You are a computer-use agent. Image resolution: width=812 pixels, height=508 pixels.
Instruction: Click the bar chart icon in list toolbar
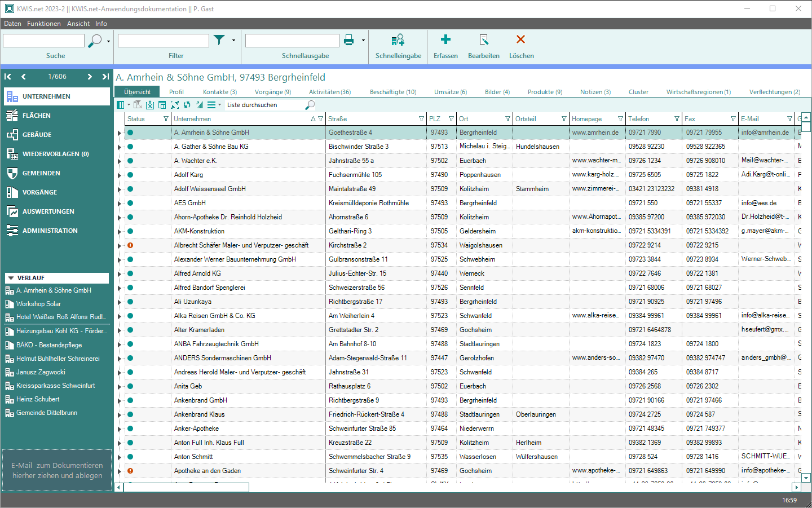click(x=200, y=105)
